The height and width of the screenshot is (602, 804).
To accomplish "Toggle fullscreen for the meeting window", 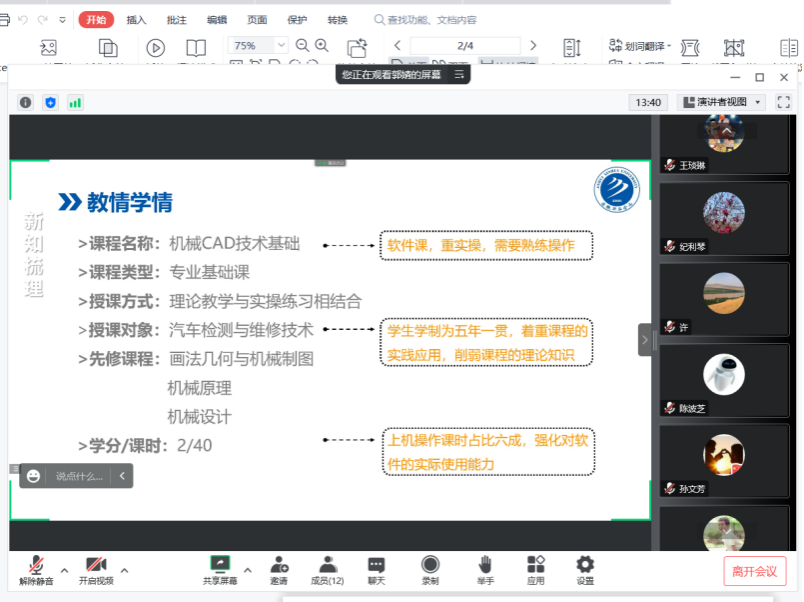I will 783,102.
